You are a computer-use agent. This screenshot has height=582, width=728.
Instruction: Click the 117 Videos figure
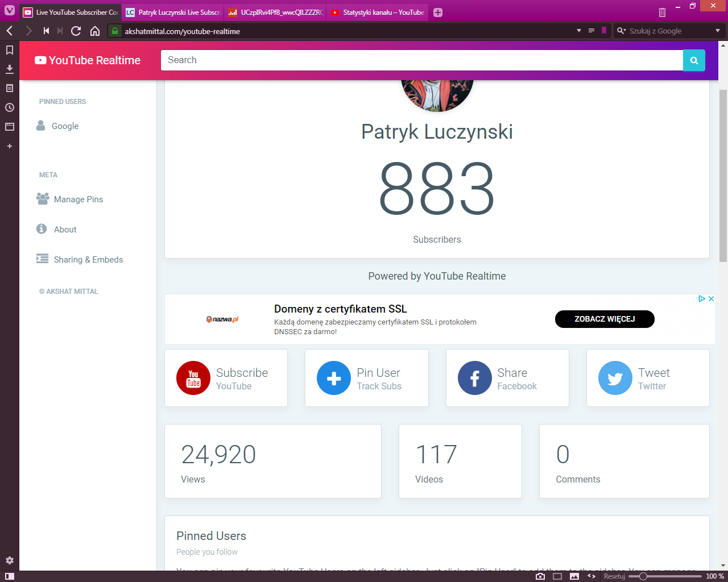436,454
